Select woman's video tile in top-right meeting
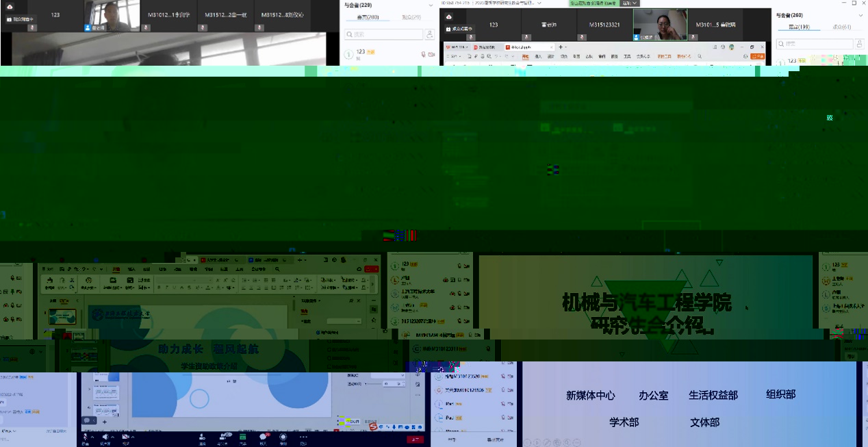The image size is (868, 447). [660, 25]
